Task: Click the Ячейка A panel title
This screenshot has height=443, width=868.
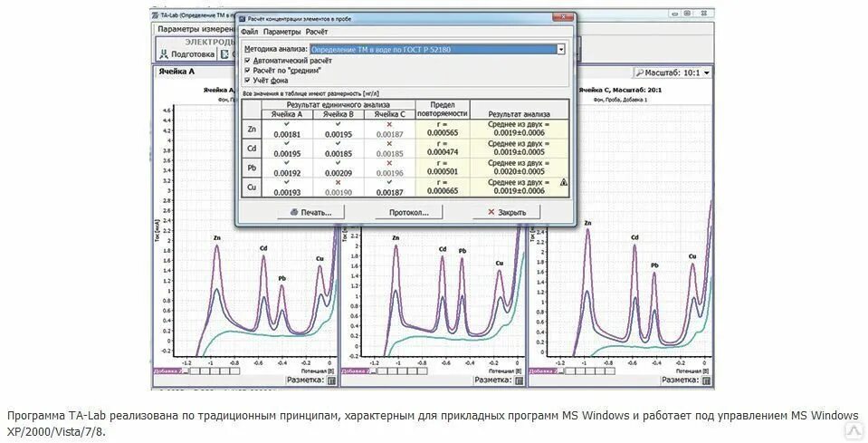Action: 176,72
